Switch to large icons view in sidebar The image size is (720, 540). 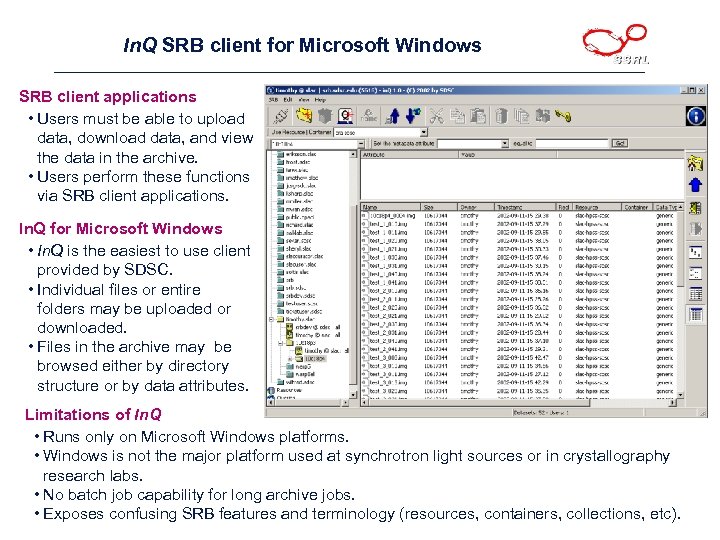[695, 253]
